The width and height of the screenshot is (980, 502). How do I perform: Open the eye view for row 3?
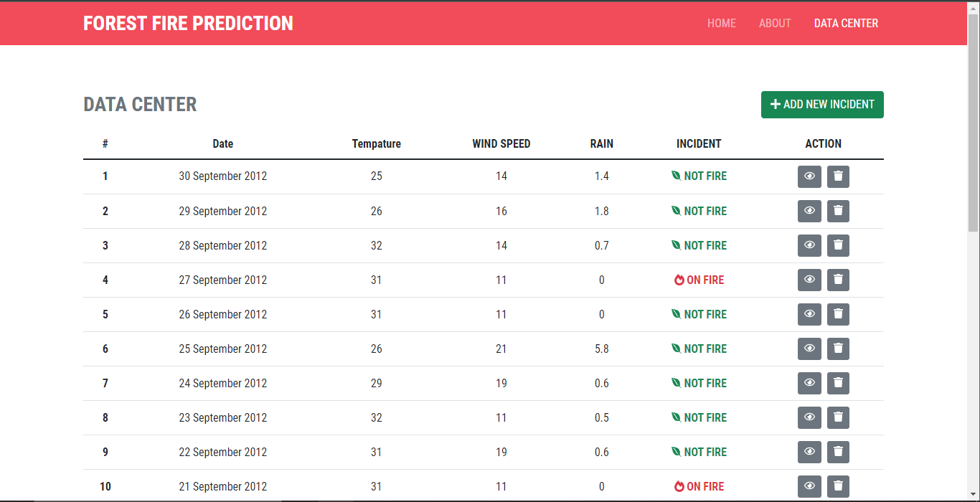(x=809, y=245)
